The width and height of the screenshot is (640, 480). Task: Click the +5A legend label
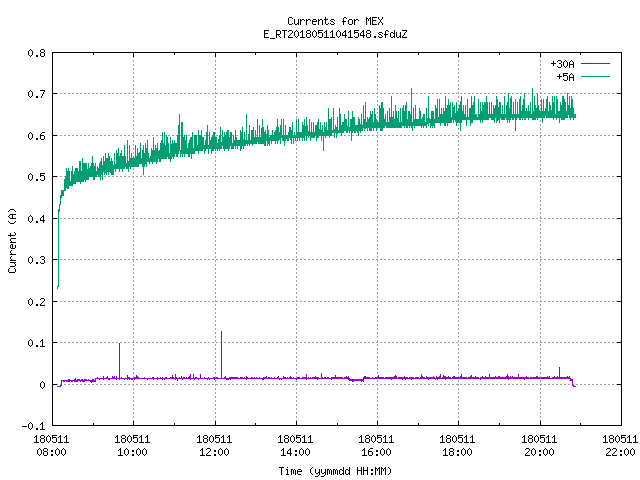tap(565, 77)
